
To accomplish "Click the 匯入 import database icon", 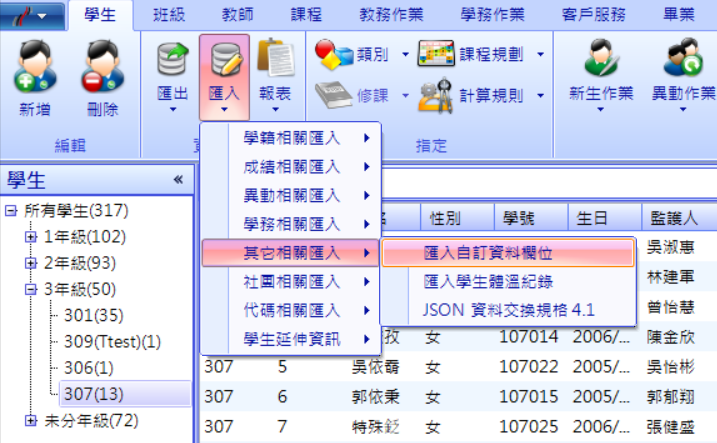I will point(224,59).
